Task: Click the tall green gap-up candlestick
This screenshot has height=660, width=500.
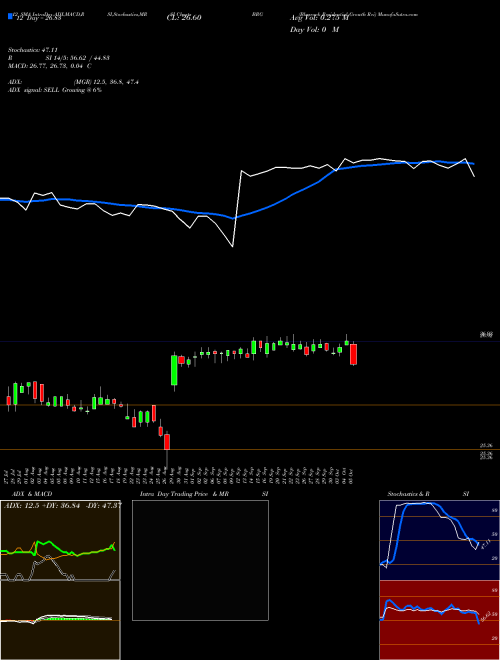Action: tap(174, 370)
